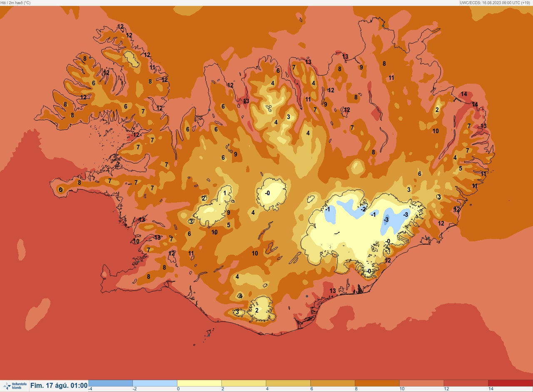
Task: Click the '-4' legend scale label
Action: tap(90, 389)
